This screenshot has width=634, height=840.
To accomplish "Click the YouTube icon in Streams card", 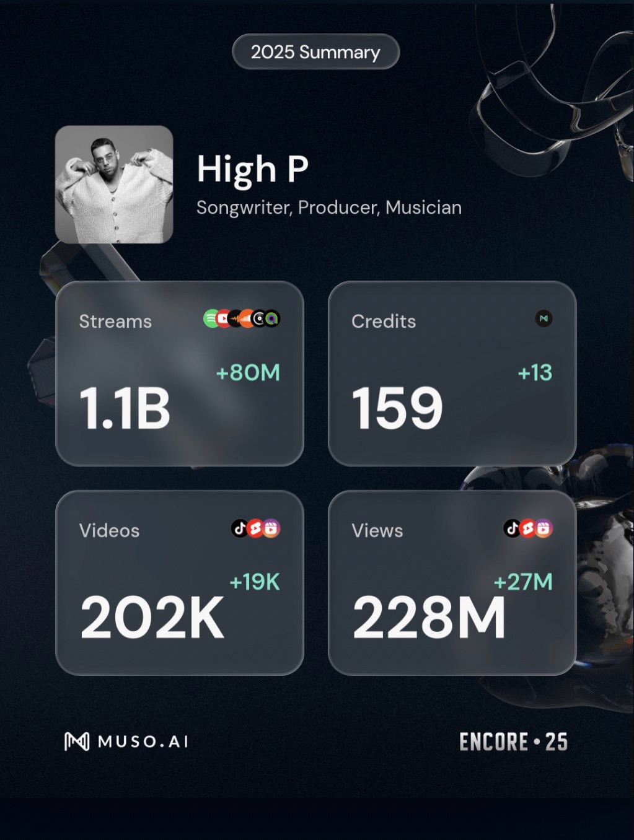I will tap(223, 318).
